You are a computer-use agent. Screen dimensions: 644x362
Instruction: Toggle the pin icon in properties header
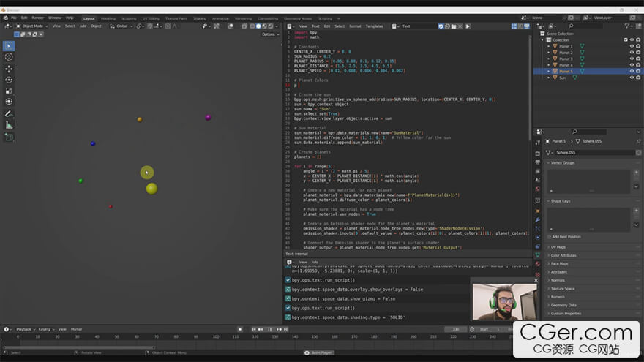638,141
